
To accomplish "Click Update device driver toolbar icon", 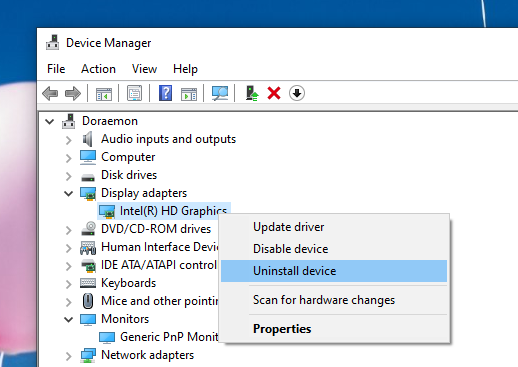I will pos(252,93).
